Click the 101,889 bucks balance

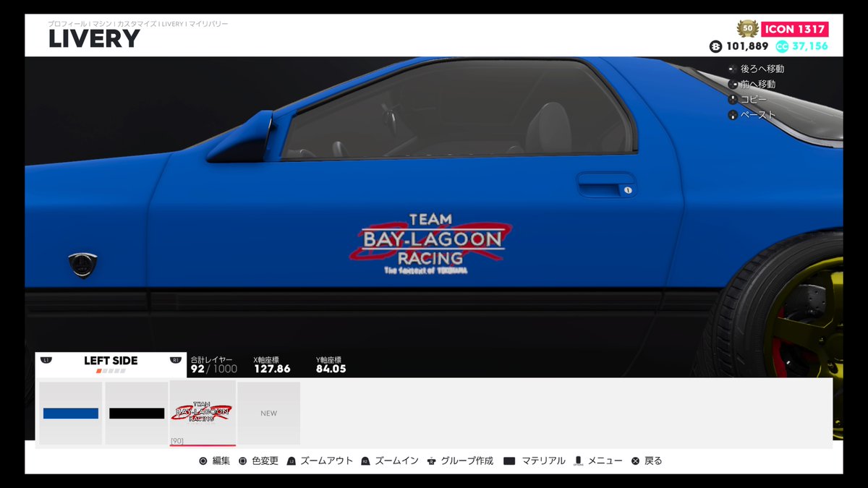[747, 46]
